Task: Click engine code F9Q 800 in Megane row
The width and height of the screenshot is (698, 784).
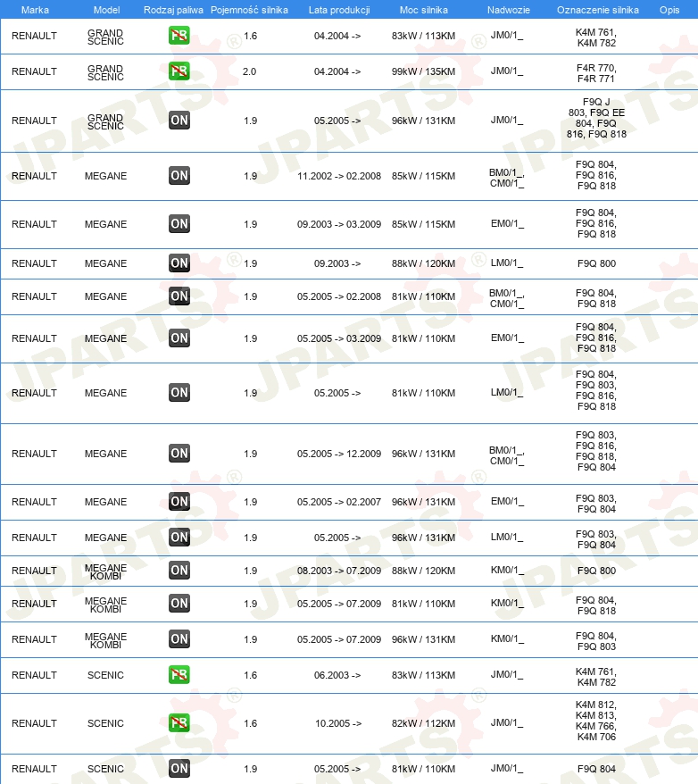Action: (596, 263)
